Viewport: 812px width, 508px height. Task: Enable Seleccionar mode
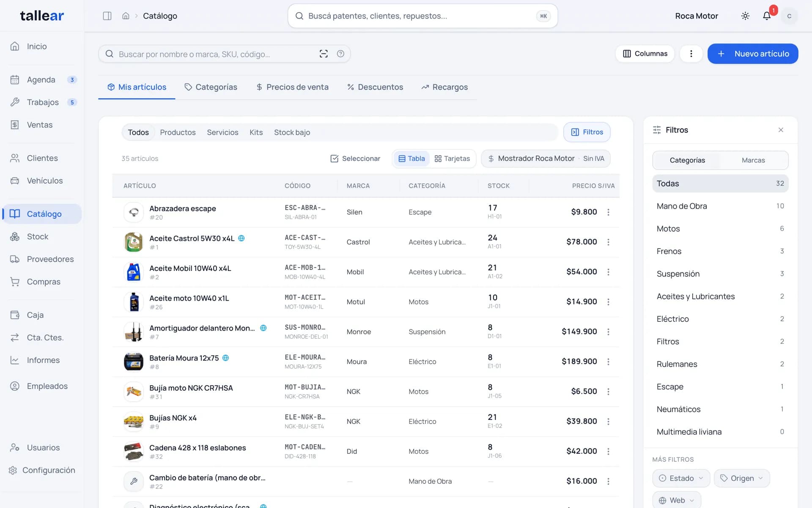355,158
